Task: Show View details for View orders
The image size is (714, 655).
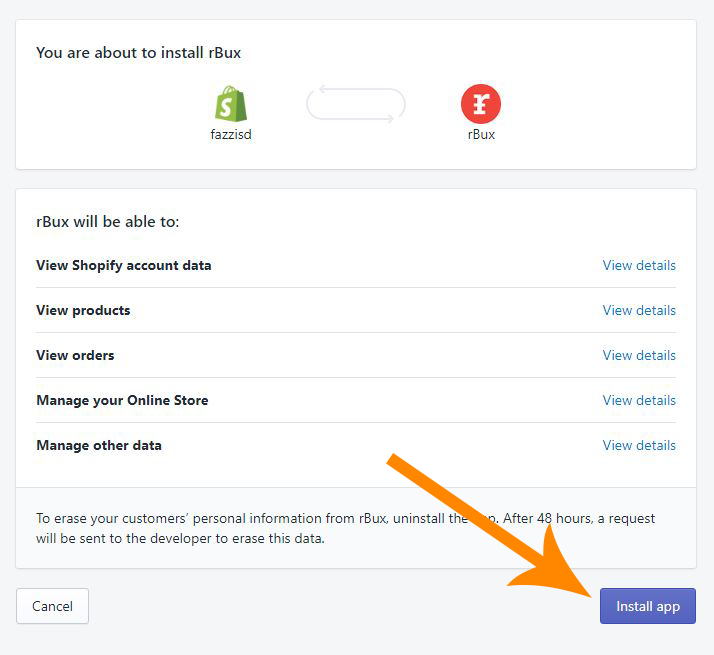Action: (x=639, y=355)
